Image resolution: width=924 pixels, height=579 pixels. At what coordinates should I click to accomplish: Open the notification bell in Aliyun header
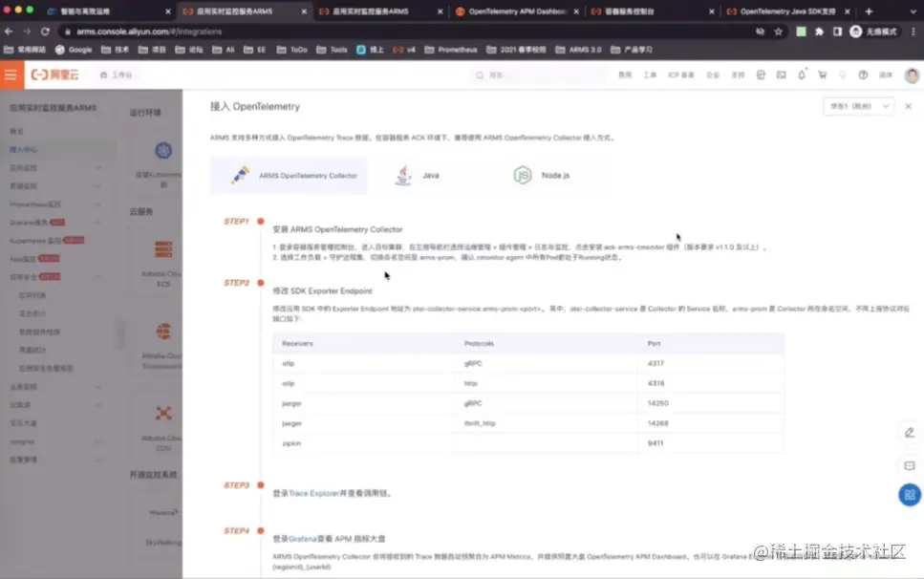pyautogui.click(x=802, y=75)
